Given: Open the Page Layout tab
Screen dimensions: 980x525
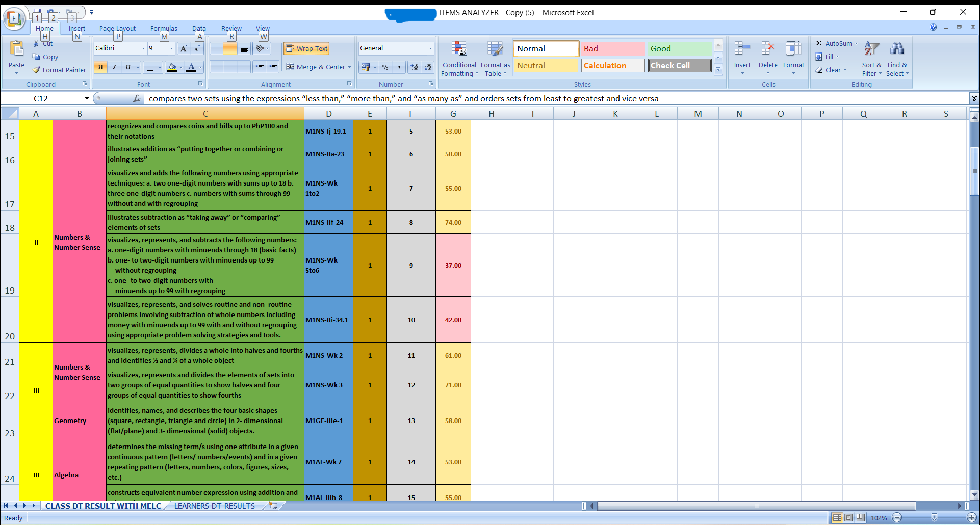Looking at the screenshot, I should click(x=117, y=29).
